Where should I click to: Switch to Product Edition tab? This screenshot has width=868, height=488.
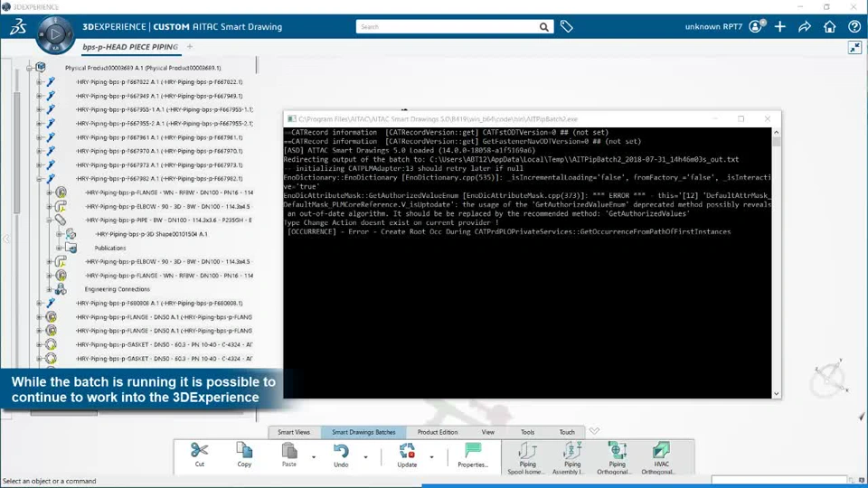tap(438, 432)
